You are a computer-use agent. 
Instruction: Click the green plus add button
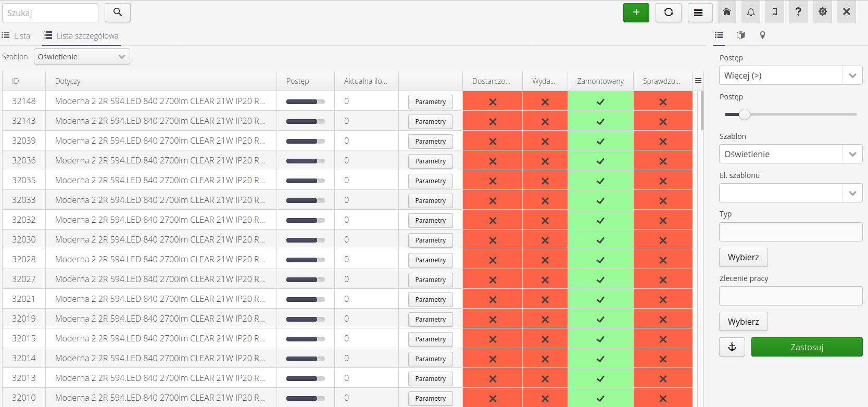[636, 12]
